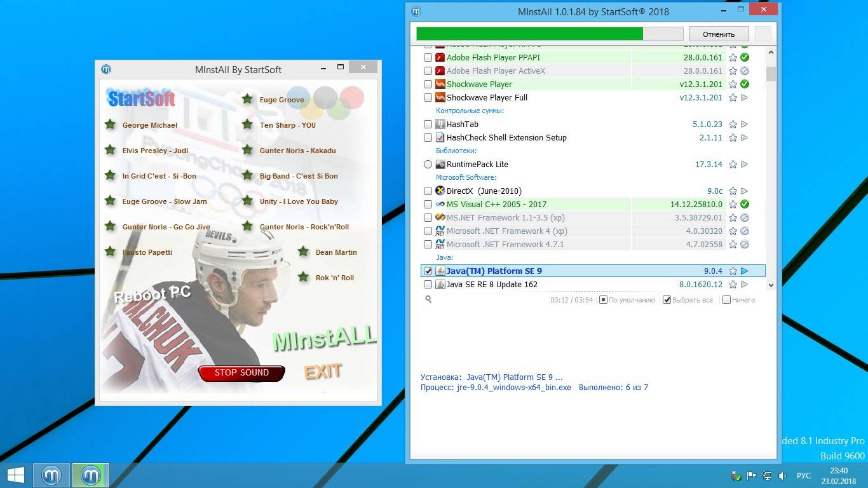Click the DirectX application icon

click(440, 191)
